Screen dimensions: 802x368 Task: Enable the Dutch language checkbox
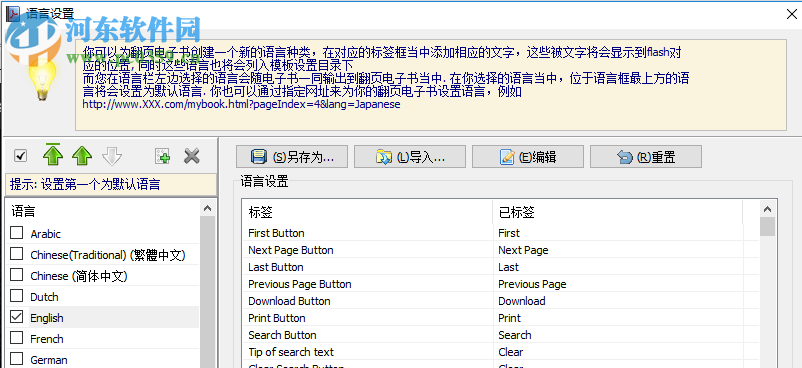click(x=17, y=296)
